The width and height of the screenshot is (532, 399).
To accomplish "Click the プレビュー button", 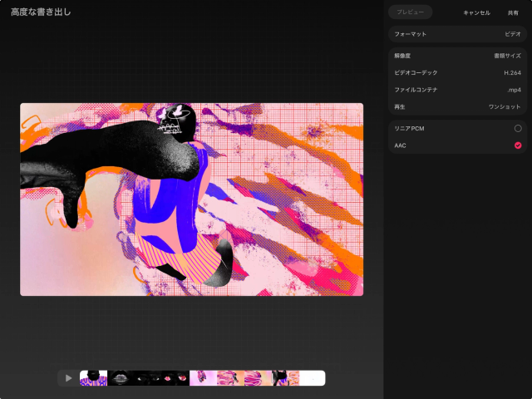I will pos(410,12).
